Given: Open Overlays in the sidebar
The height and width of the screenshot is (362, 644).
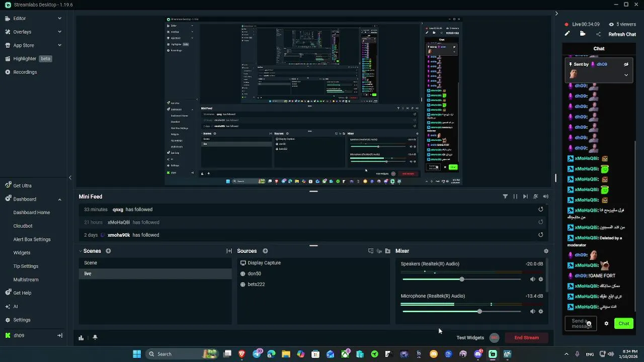Looking at the screenshot, I should click(22, 32).
